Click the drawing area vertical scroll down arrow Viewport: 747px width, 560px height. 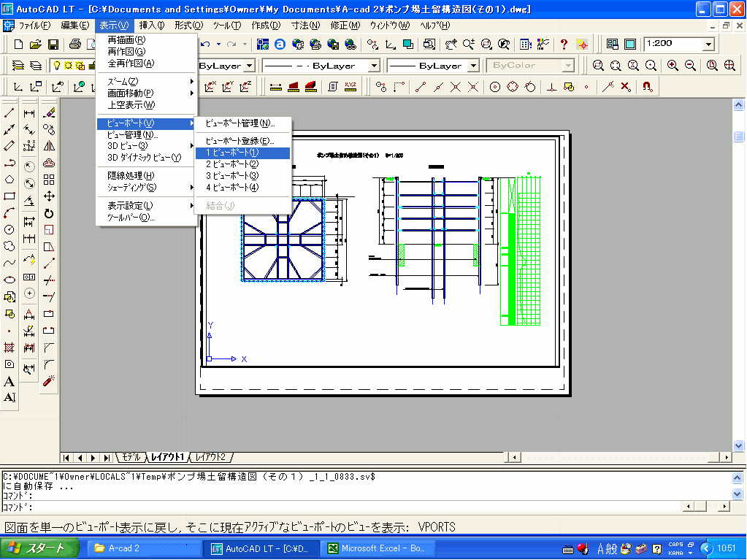tap(738, 445)
